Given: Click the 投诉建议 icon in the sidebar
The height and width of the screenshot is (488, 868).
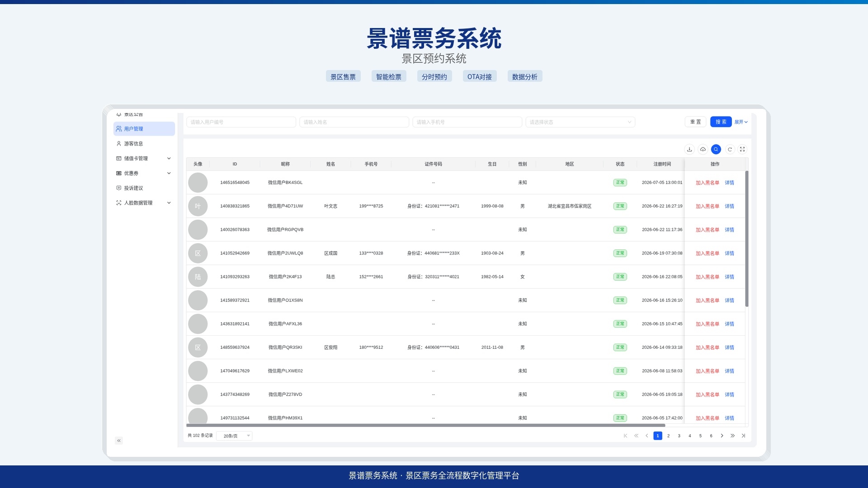Looking at the screenshot, I should (x=119, y=188).
